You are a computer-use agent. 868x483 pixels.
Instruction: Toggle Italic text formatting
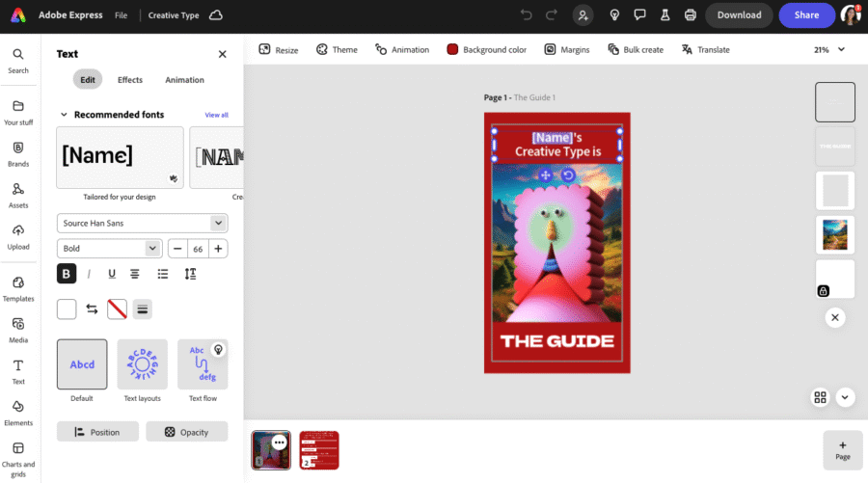[90, 274]
